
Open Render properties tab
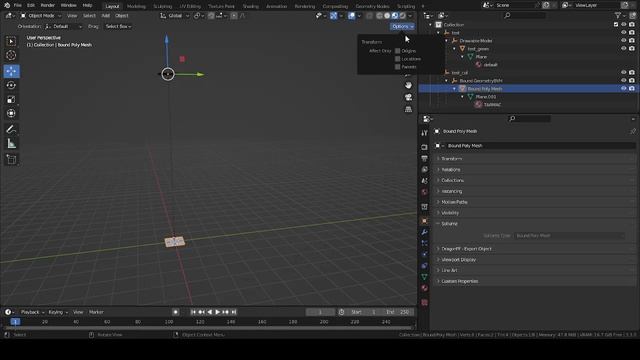click(424, 147)
